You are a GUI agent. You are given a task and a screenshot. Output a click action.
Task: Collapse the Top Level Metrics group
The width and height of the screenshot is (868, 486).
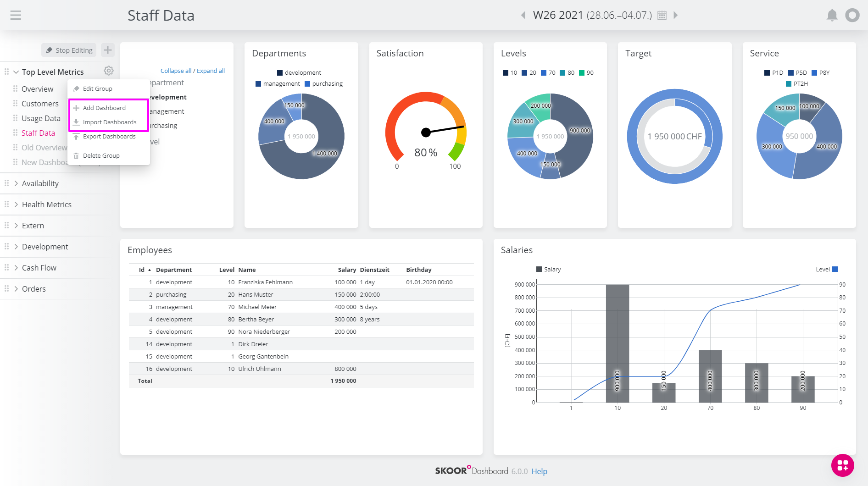pos(17,72)
